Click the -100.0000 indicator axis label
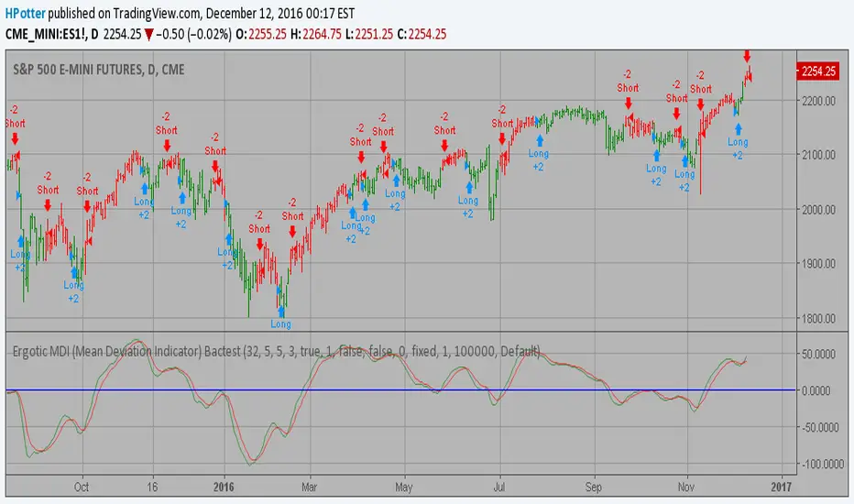 [x=821, y=465]
